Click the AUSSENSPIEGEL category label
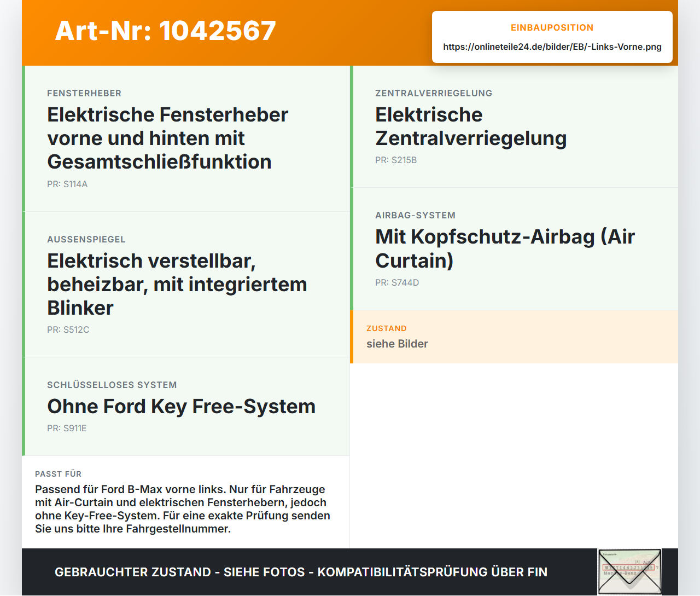Viewport: 700px width, 596px height. coord(86,239)
